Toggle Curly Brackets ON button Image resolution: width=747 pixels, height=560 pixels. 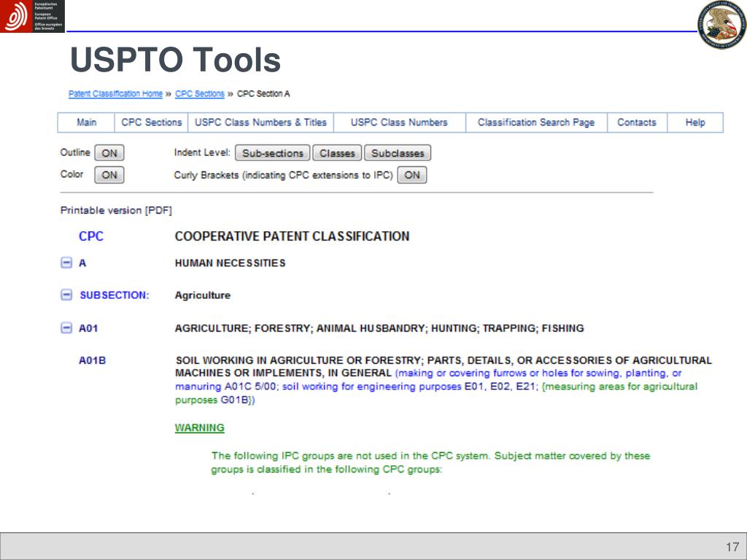pos(412,175)
